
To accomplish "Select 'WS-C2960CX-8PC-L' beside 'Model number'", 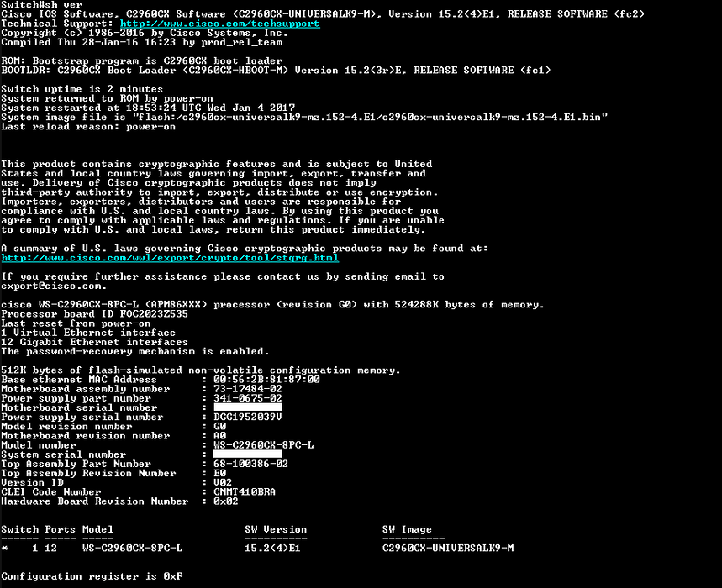I will pyautogui.click(x=263, y=445).
